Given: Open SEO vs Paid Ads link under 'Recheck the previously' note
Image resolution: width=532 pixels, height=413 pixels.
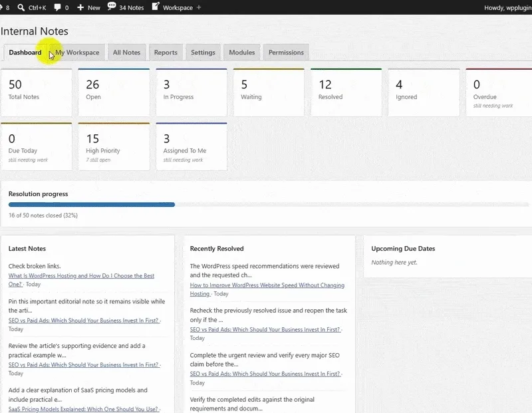Looking at the screenshot, I should coord(265,329).
